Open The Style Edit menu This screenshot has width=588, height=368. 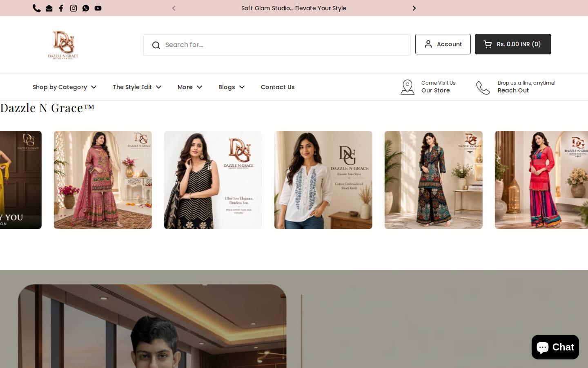(132, 87)
